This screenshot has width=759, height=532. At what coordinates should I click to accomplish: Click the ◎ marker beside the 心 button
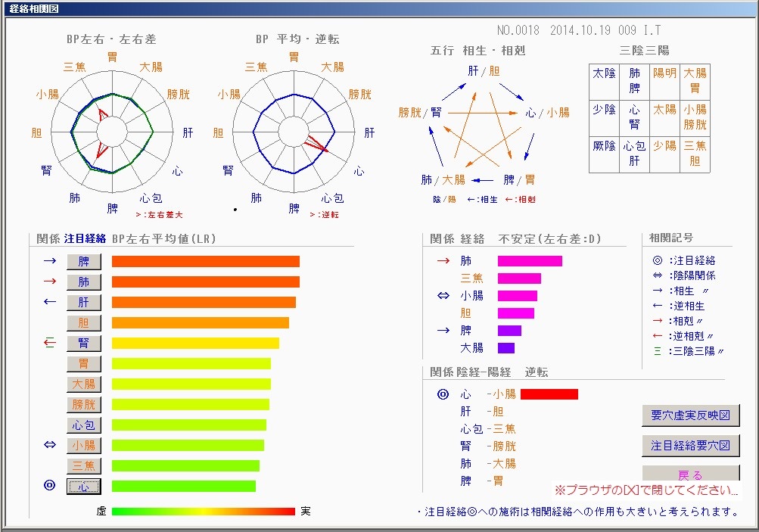[x=50, y=486]
